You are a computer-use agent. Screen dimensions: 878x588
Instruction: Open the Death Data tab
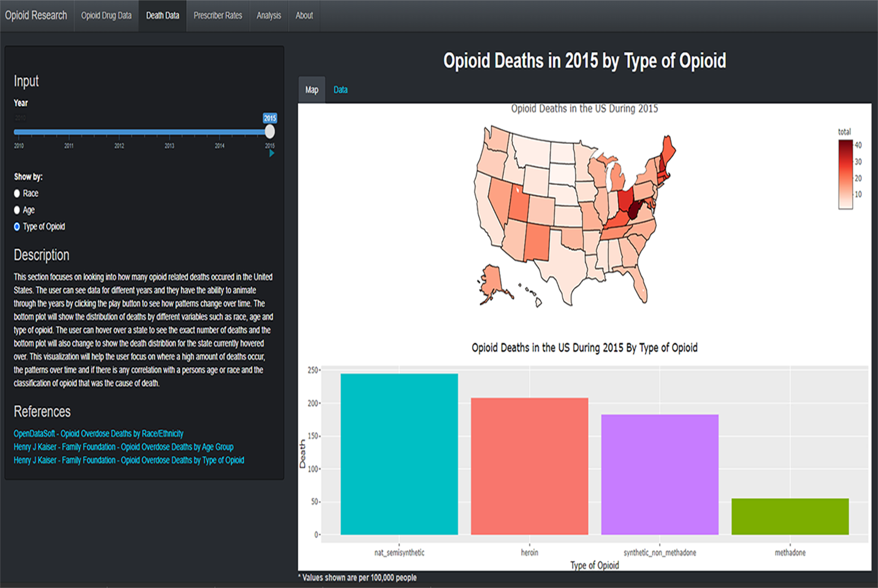click(x=163, y=15)
